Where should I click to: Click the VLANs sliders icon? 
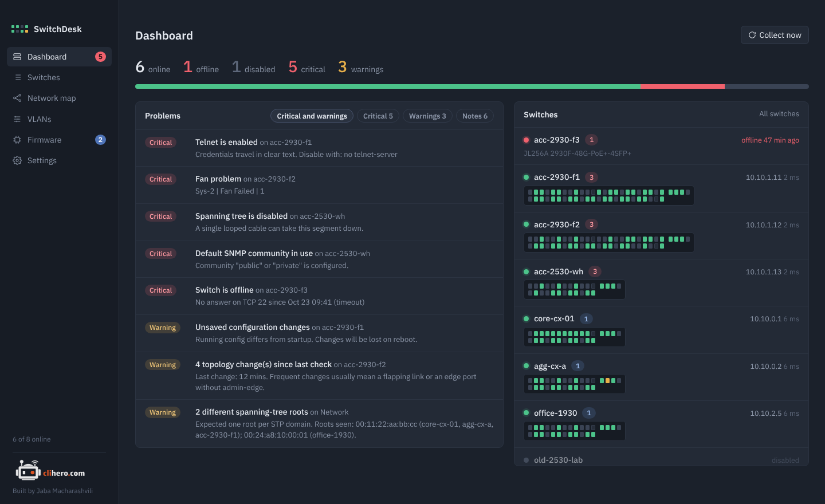coord(17,119)
